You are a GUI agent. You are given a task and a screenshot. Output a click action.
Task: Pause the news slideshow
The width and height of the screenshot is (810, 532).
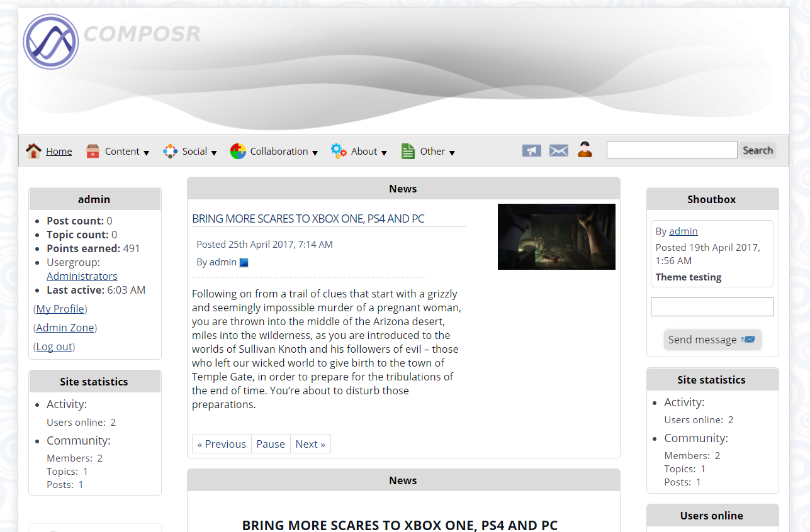coord(271,444)
